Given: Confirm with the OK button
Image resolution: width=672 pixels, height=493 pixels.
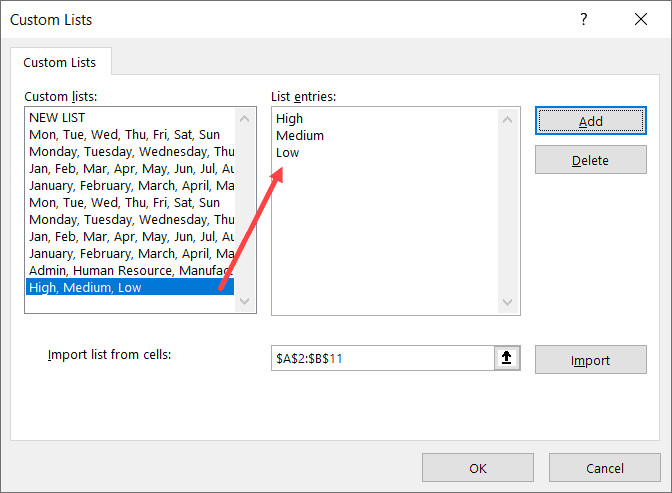Looking at the screenshot, I should click(x=477, y=467).
